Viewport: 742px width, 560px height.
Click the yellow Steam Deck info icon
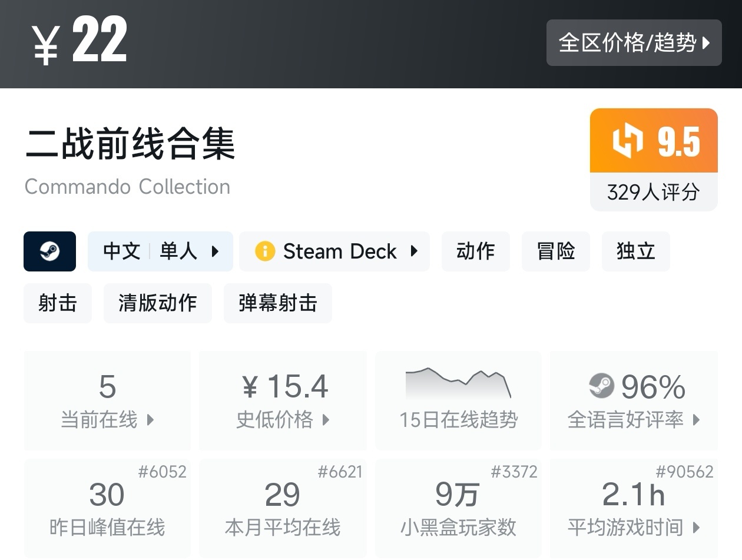tap(264, 251)
